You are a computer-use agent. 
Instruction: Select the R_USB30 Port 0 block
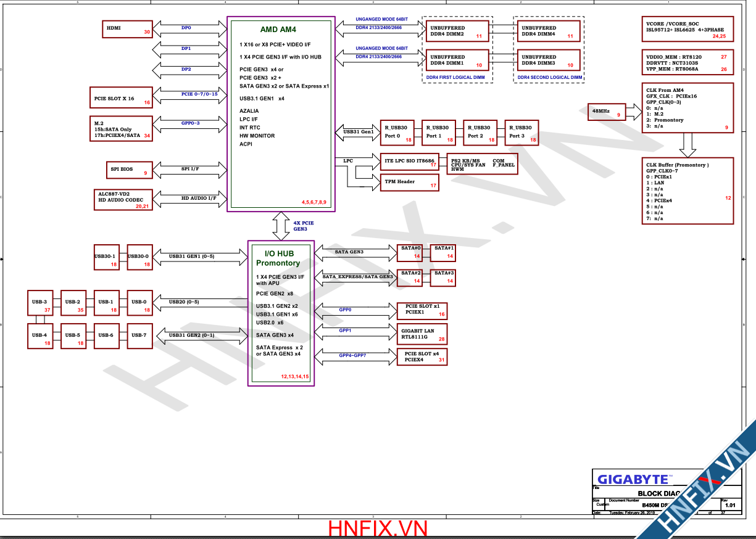(x=397, y=131)
